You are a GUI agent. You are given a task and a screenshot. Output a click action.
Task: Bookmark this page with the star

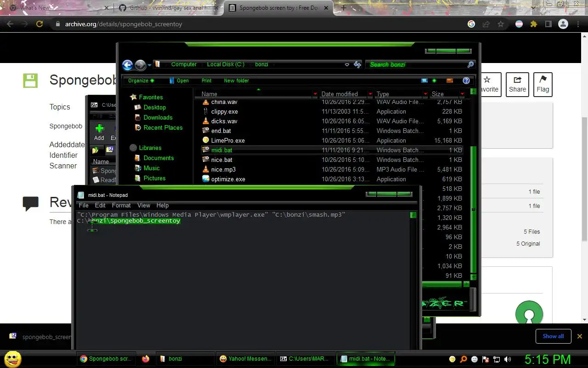[x=501, y=24]
